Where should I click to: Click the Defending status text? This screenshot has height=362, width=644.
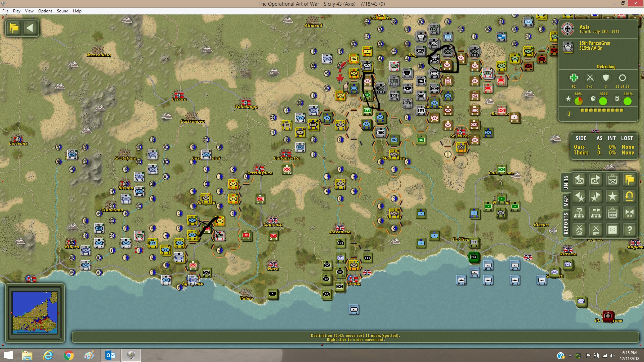(x=606, y=67)
